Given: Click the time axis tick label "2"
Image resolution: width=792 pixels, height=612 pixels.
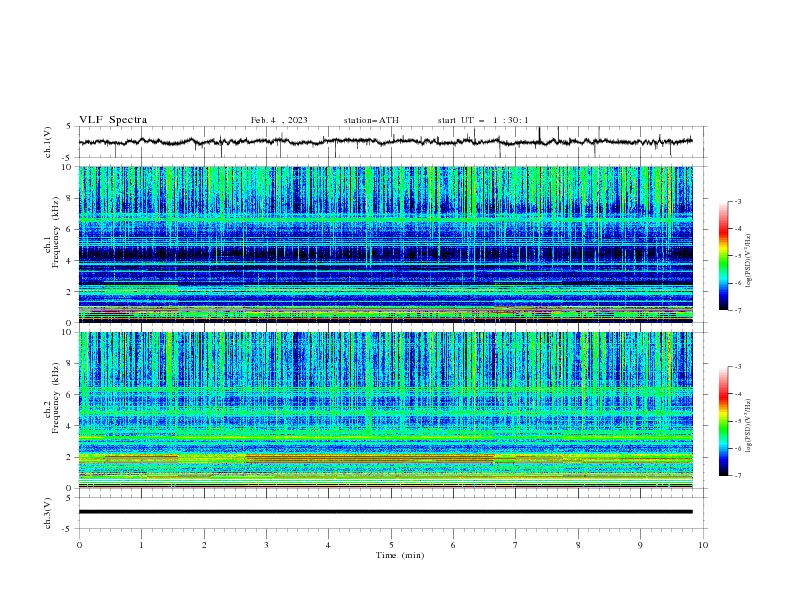Looking at the screenshot, I should (204, 545).
